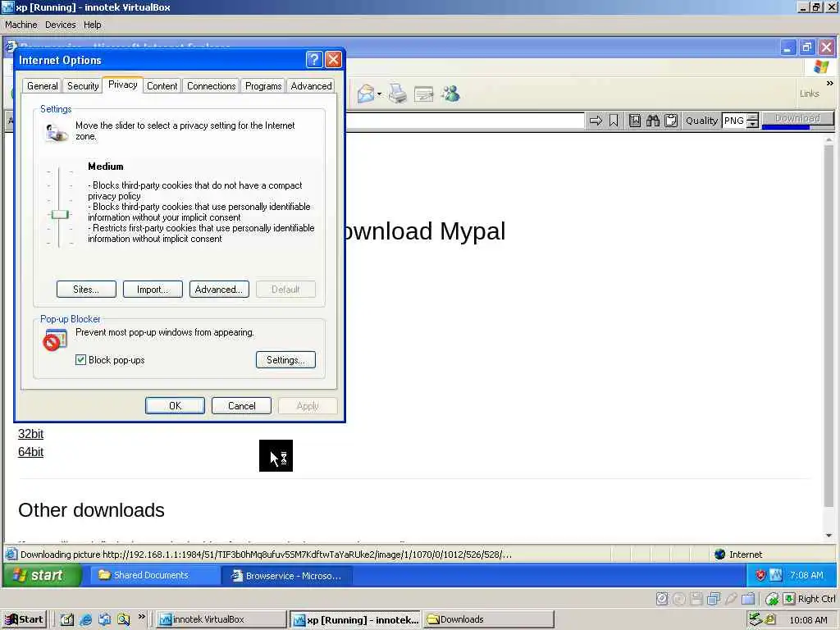Click the page vertical scrollbar down arrow
The height and width of the screenshot is (630, 840).
829,535
